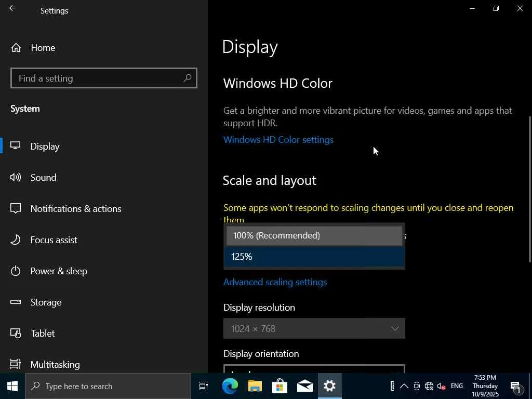
Task: Open the taskbar clock showing 7:53 PM
Action: tap(485, 386)
